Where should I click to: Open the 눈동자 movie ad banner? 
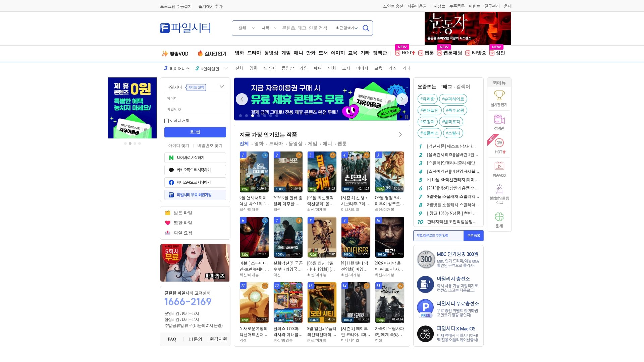tap(468, 28)
